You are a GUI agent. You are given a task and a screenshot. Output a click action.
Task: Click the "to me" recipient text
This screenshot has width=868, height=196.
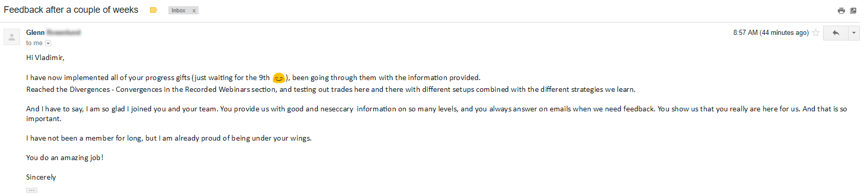(x=34, y=43)
